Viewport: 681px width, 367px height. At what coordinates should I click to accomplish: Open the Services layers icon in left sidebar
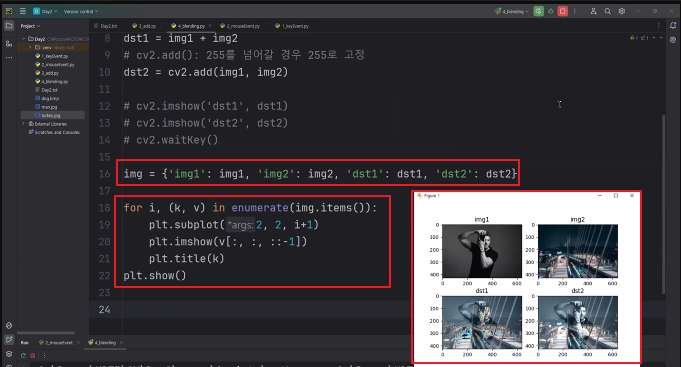point(9,354)
